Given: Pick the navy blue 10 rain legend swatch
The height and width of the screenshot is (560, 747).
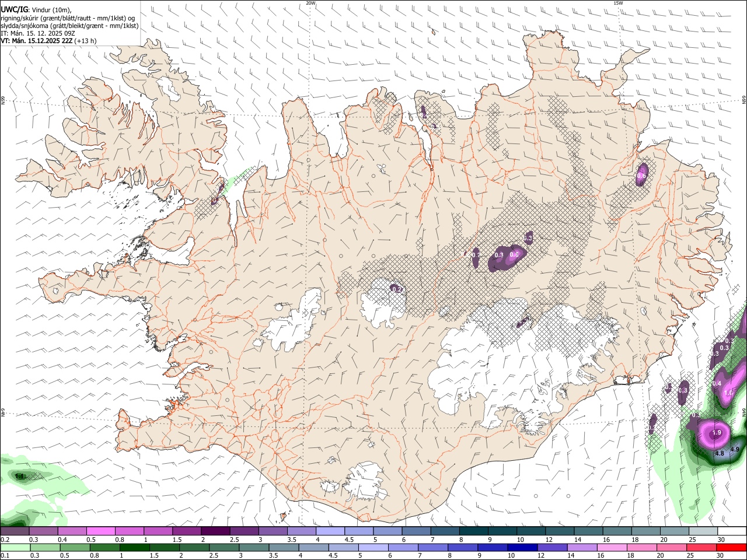Looking at the screenshot, I should click(523, 547).
